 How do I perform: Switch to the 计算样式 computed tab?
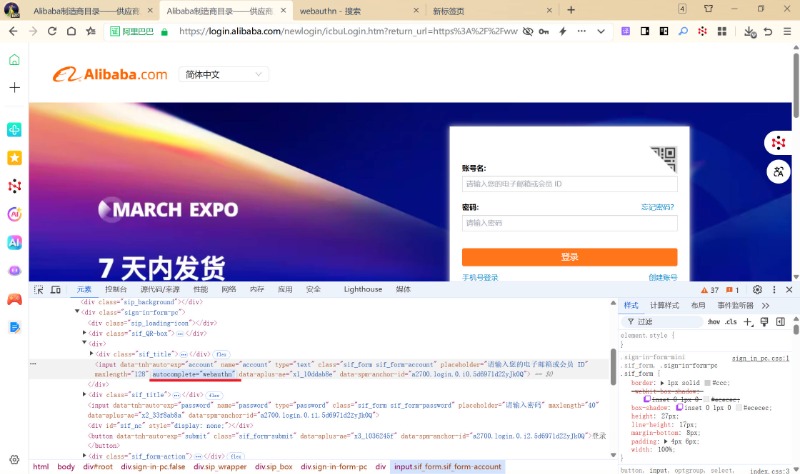click(664, 305)
